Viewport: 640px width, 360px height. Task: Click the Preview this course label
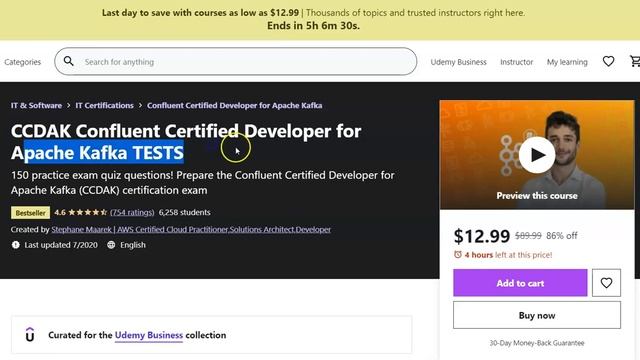click(537, 196)
